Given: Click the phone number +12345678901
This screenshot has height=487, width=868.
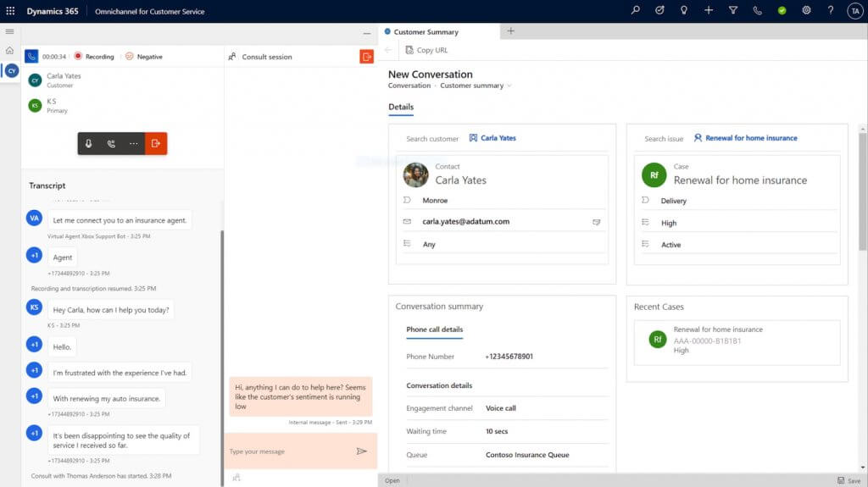Looking at the screenshot, I should (509, 357).
